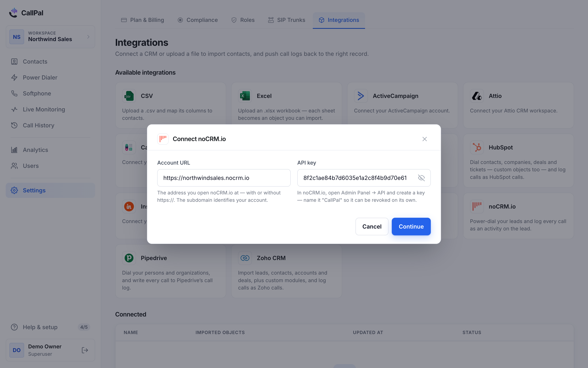Toggle API key visibility eye icon

[421, 178]
